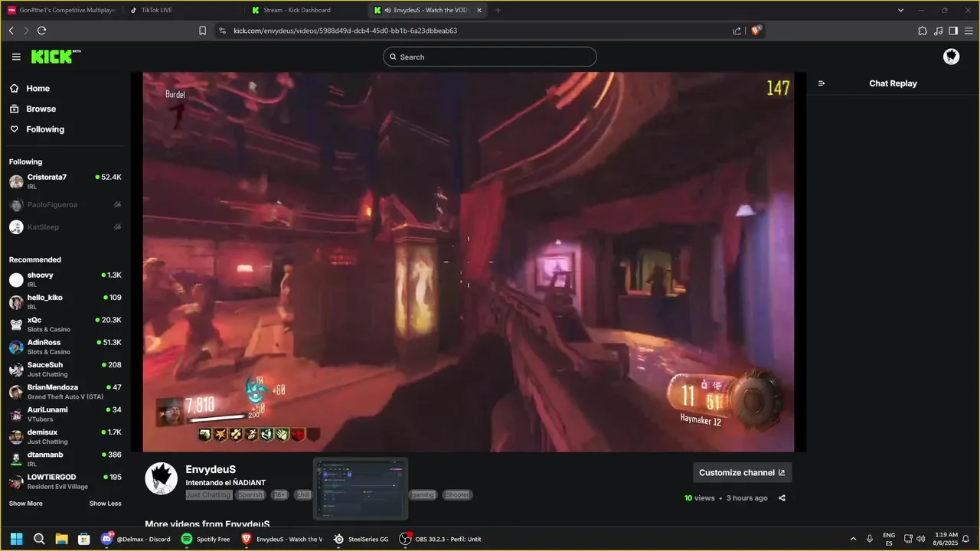Select the Just Chatting category tag

pyautogui.click(x=208, y=495)
